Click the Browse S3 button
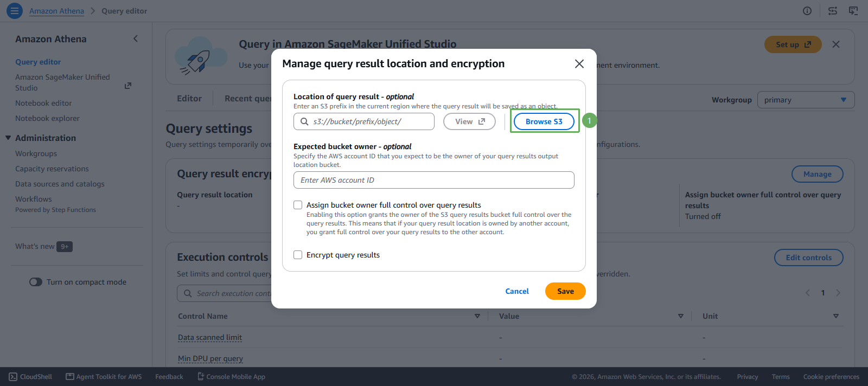This screenshot has width=868, height=386. (544, 121)
